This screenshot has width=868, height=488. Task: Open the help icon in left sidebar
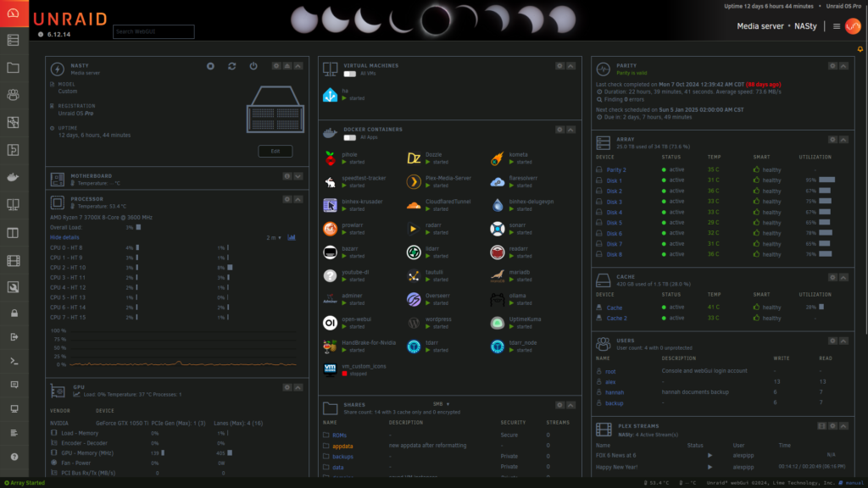[14, 457]
